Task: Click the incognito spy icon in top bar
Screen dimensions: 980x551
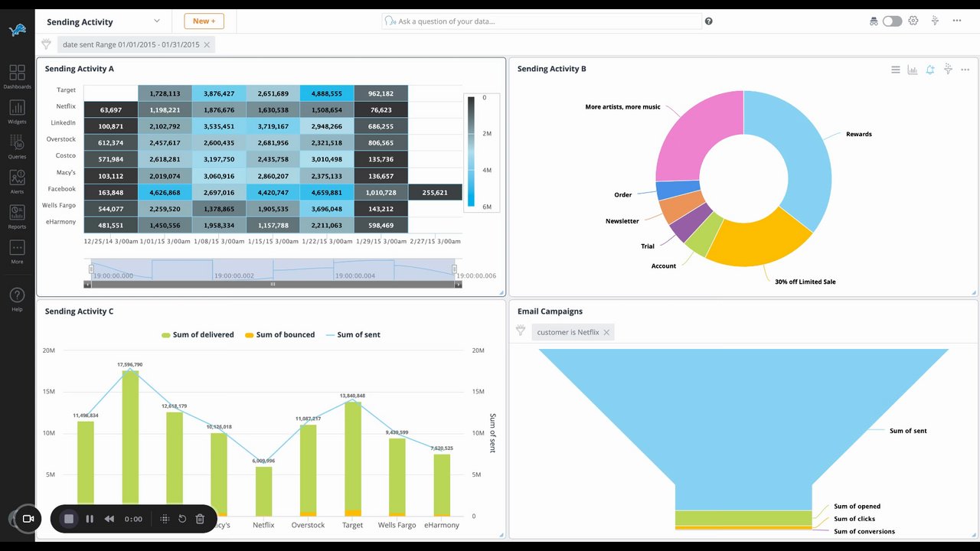Action: (x=874, y=21)
